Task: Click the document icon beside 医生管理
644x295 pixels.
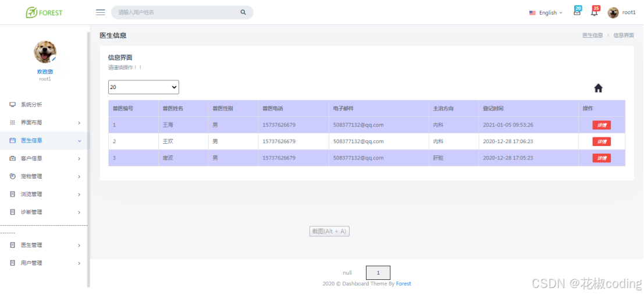Action: point(12,246)
